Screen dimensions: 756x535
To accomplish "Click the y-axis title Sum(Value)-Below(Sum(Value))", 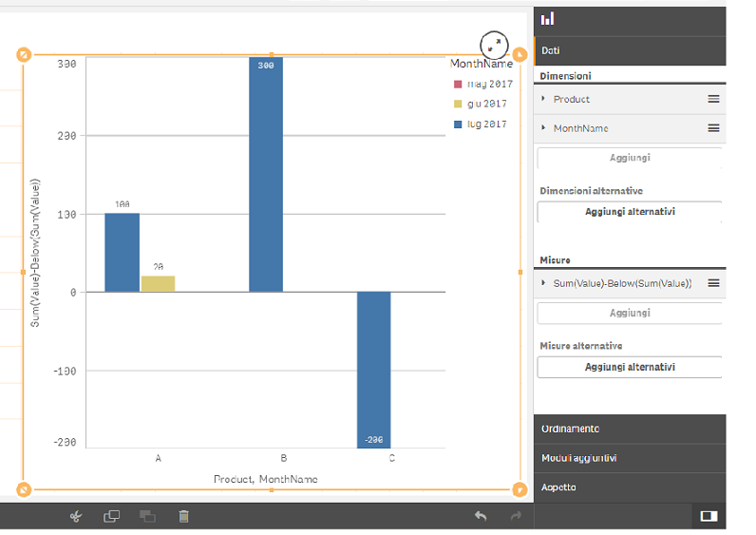I will pyautogui.click(x=35, y=254).
